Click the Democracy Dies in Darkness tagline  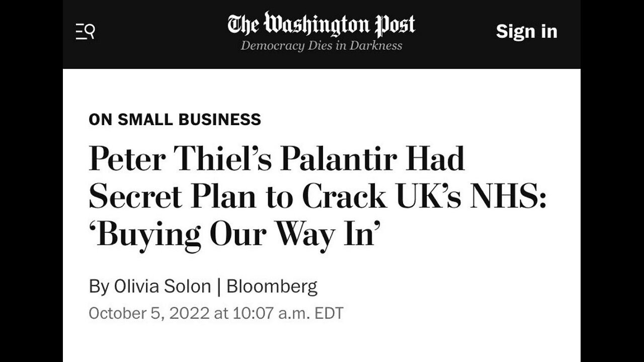tap(321, 46)
